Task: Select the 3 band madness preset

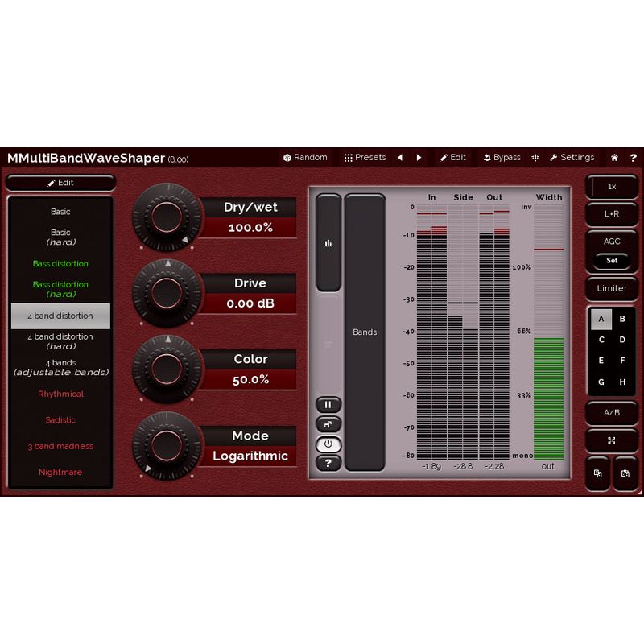Action: [60, 446]
